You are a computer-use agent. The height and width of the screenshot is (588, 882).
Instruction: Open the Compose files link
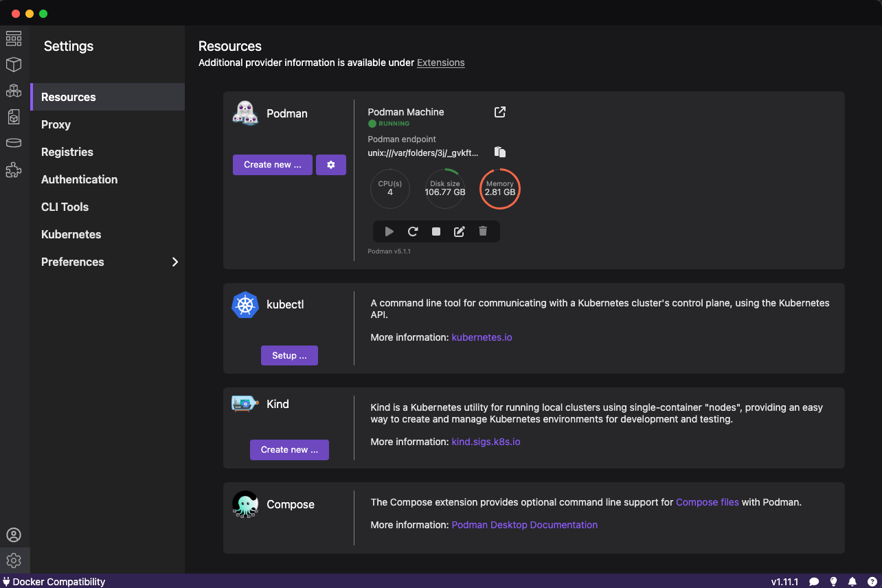(x=708, y=502)
